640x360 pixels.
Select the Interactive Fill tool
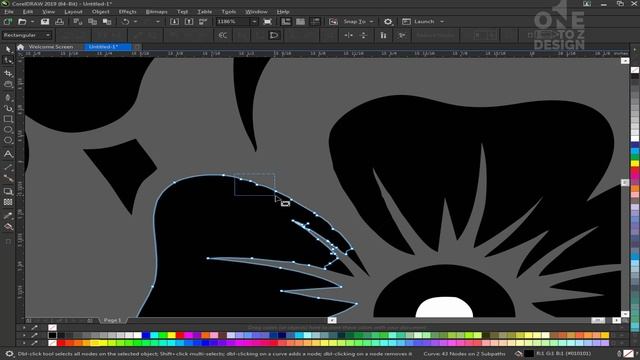click(x=8, y=227)
